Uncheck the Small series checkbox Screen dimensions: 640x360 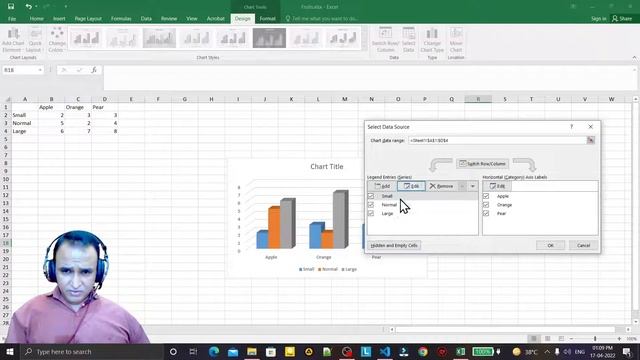371,196
